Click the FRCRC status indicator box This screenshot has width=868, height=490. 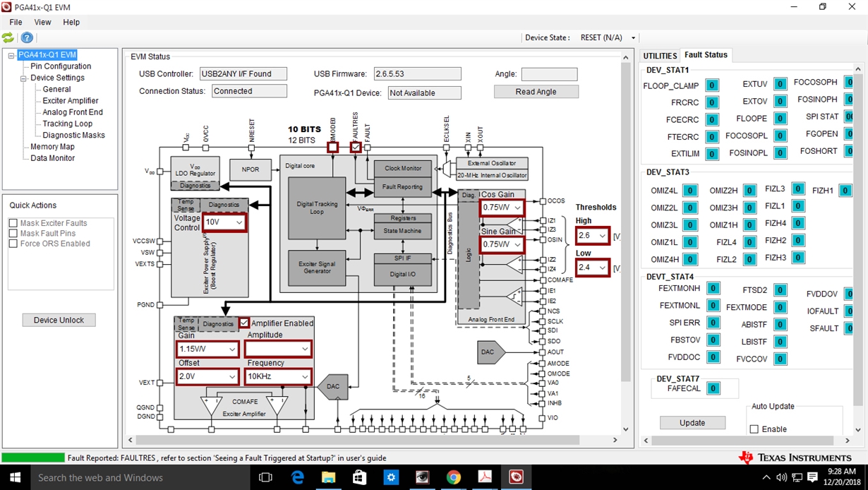[x=713, y=102]
